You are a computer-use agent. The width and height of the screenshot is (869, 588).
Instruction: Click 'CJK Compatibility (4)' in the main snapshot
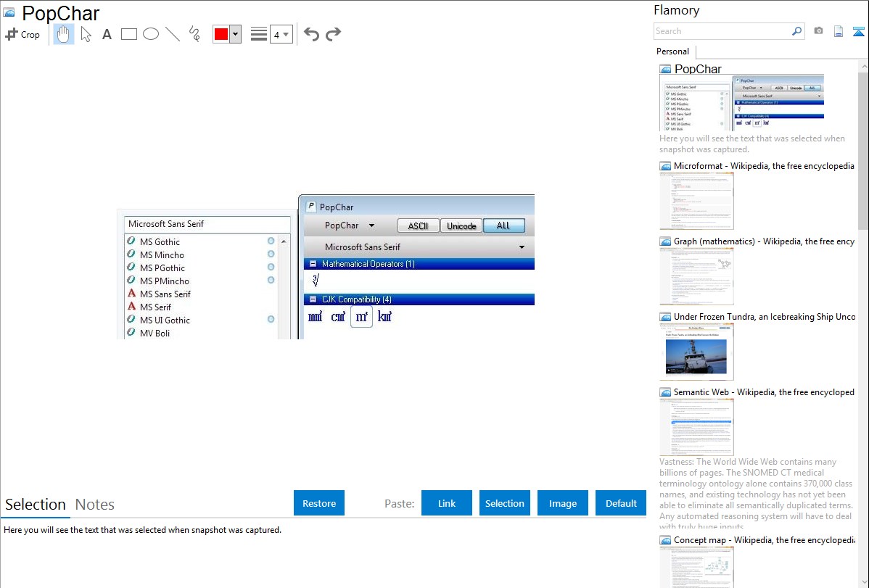coord(357,299)
